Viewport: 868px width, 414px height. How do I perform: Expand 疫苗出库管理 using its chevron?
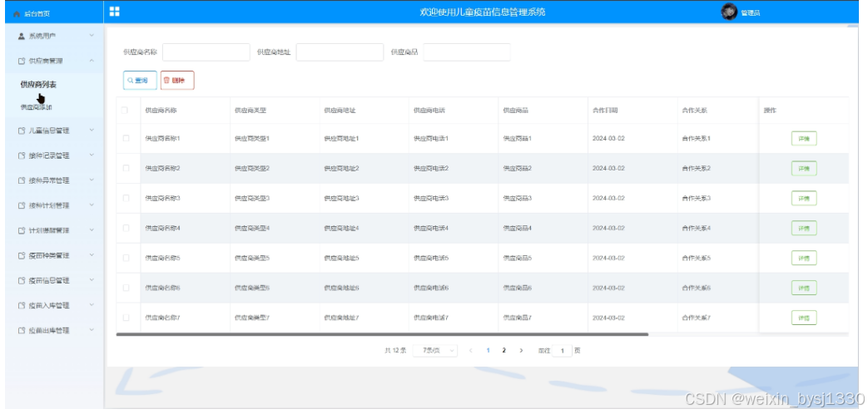tap(92, 330)
